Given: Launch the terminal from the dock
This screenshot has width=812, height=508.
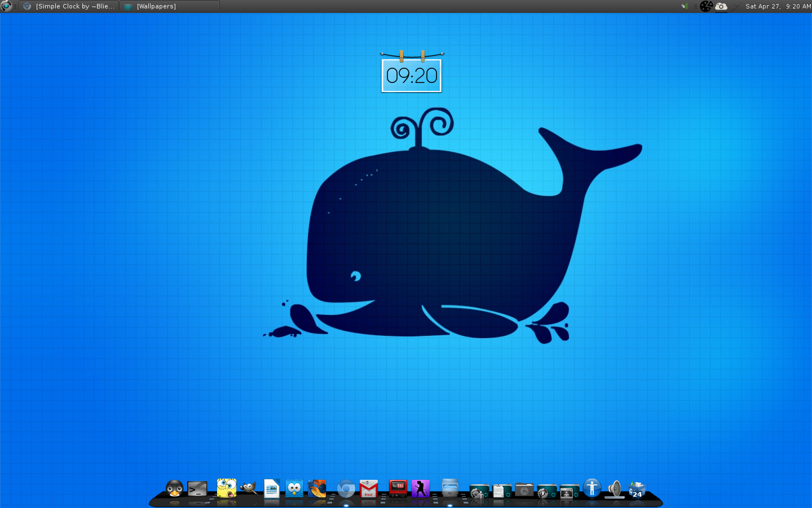Looking at the screenshot, I should tap(197, 488).
